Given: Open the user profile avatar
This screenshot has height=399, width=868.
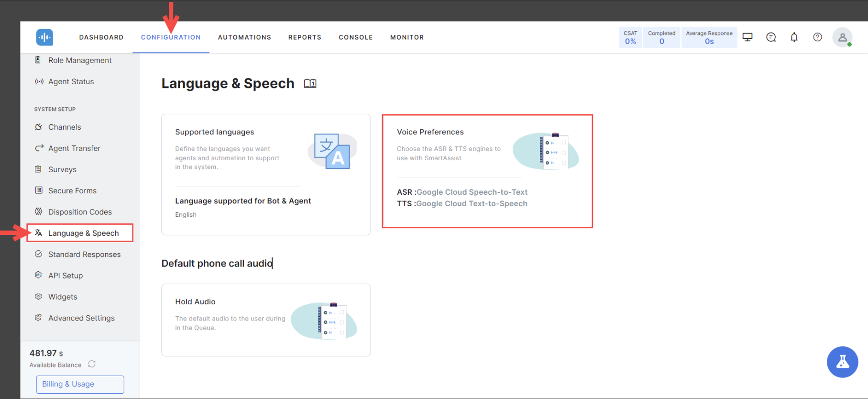Looking at the screenshot, I should click(842, 37).
